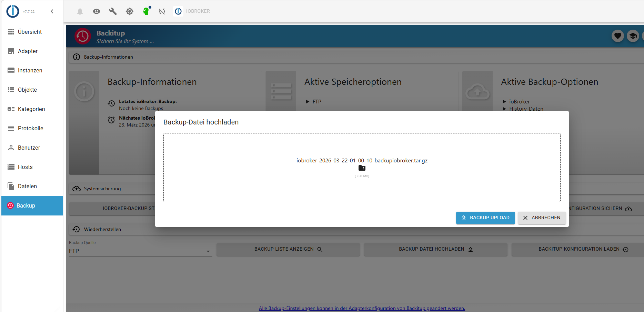This screenshot has height=312, width=644.
Task: Click the broken-link host connection icon
Action: [x=162, y=11]
